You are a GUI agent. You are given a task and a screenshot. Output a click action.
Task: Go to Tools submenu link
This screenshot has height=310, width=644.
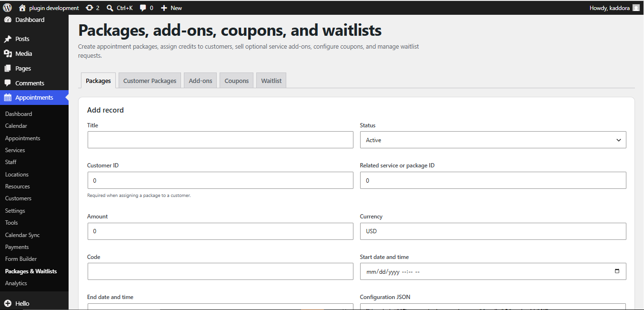[x=11, y=223]
